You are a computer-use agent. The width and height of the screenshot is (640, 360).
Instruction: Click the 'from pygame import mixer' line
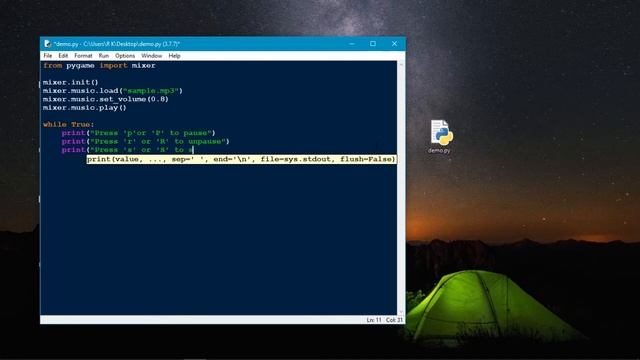(99, 65)
